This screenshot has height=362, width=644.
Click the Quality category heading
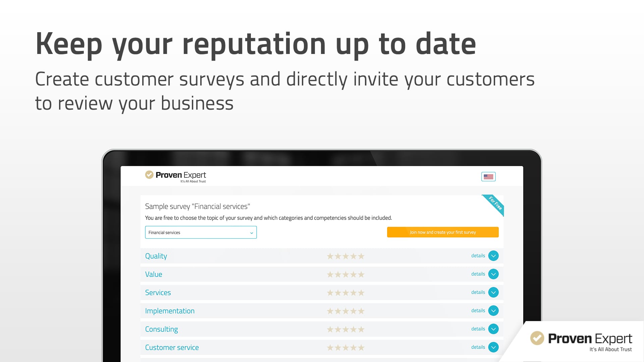click(156, 256)
